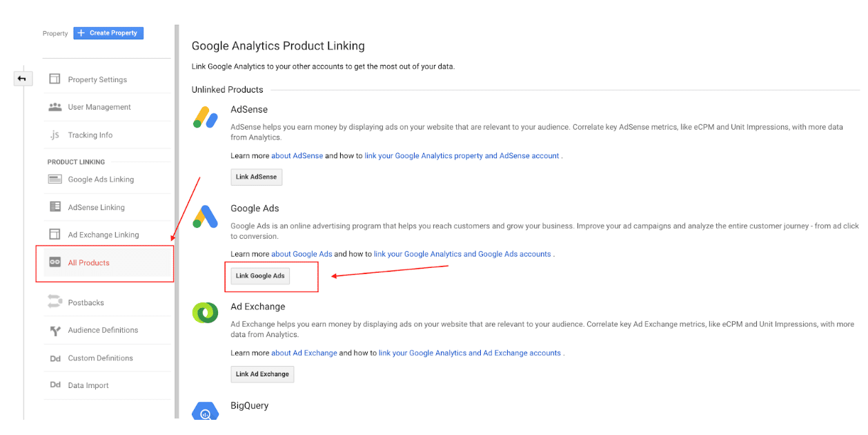Follow the 'about Ad Exchange' link
868x435 pixels.
[x=304, y=353]
